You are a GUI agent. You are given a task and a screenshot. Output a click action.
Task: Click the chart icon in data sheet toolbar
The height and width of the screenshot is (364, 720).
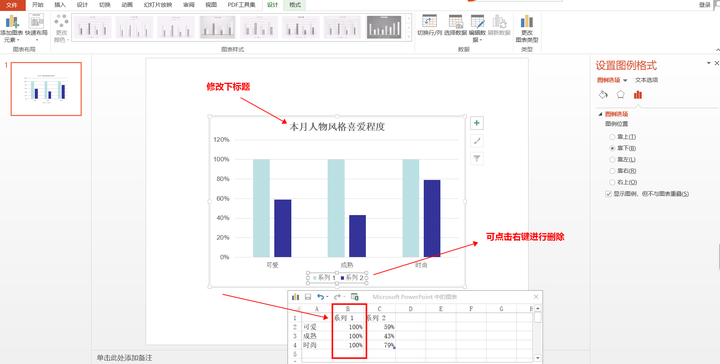point(295,297)
